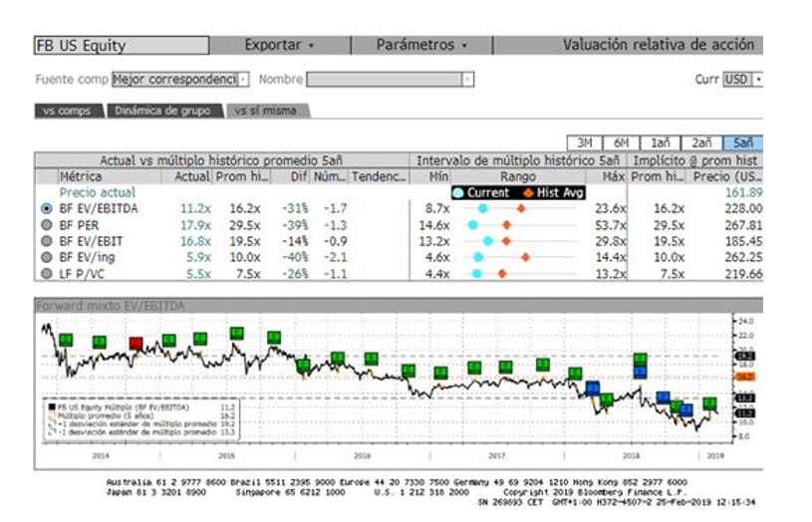Expand the Nombre dropdown arrow
The image size is (812, 522).
pos(467,80)
